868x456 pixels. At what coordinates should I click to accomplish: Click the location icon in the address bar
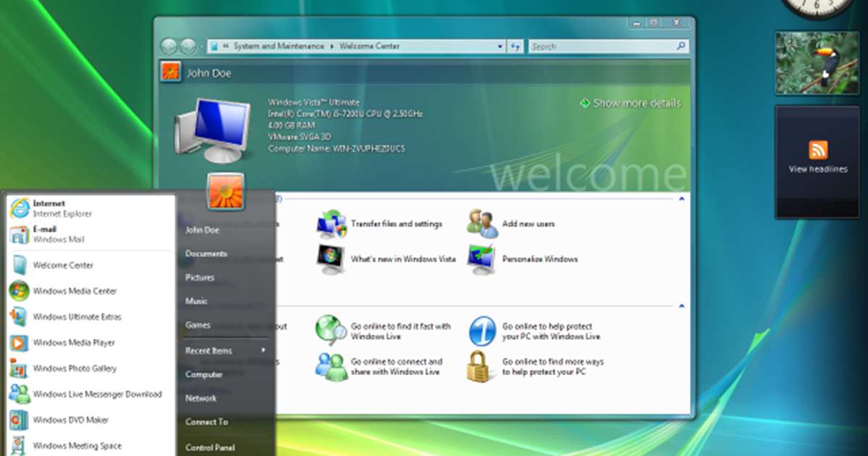(x=214, y=46)
